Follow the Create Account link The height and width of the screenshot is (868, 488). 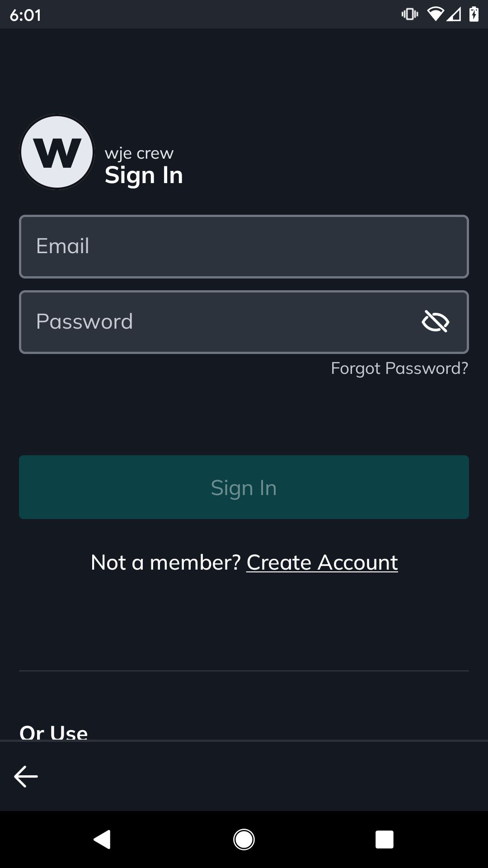(322, 563)
